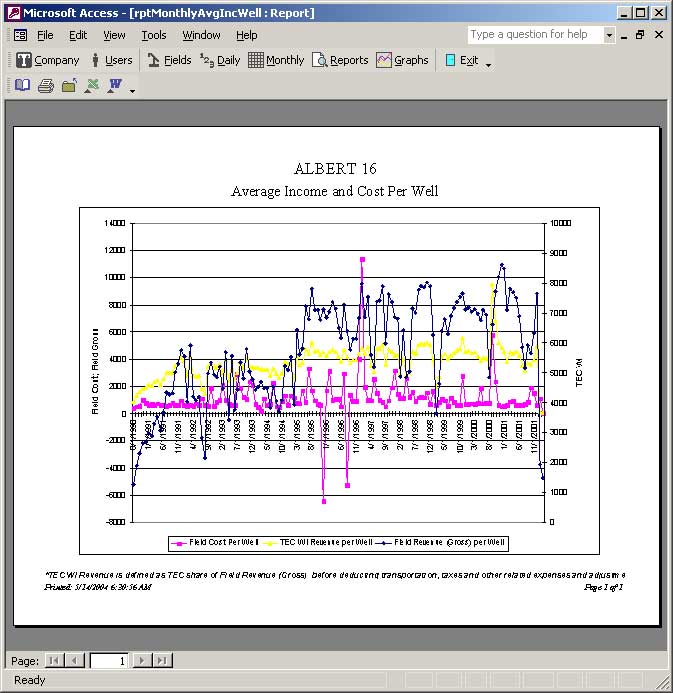Image resolution: width=673 pixels, height=693 pixels.
Task: Click the TEC WI Revenue footnote text
Action: tap(335, 575)
